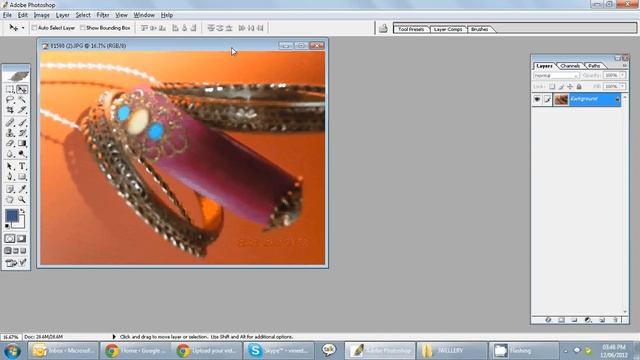Create new fill or adjustment layer
Viewport: 640px width, 360px height.
point(588,320)
